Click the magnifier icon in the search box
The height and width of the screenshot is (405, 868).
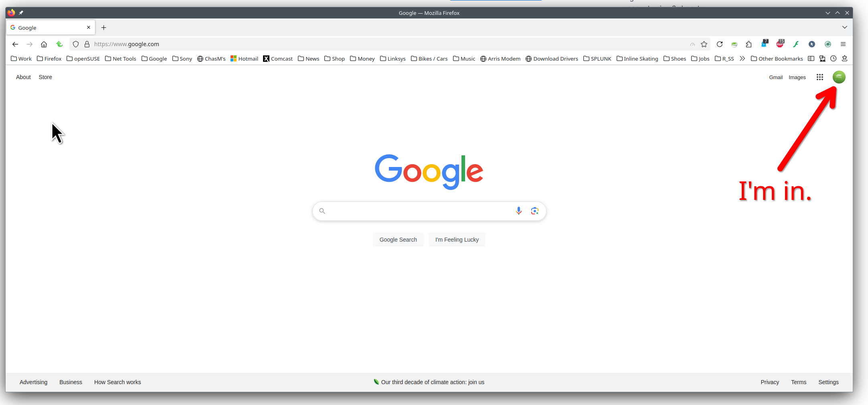coord(322,211)
